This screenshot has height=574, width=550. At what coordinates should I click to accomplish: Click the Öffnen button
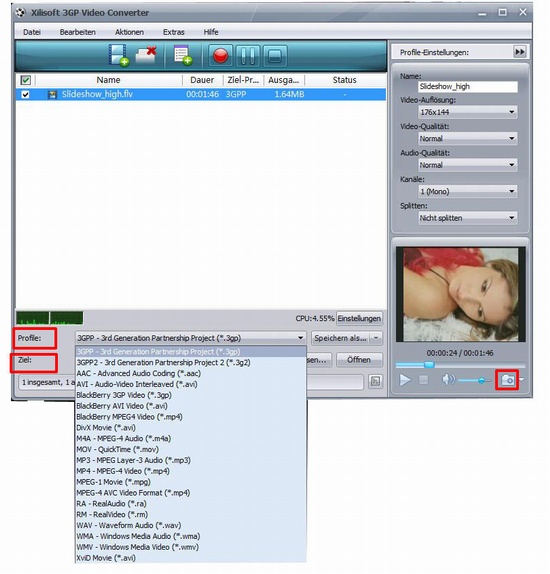pos(359,360)
